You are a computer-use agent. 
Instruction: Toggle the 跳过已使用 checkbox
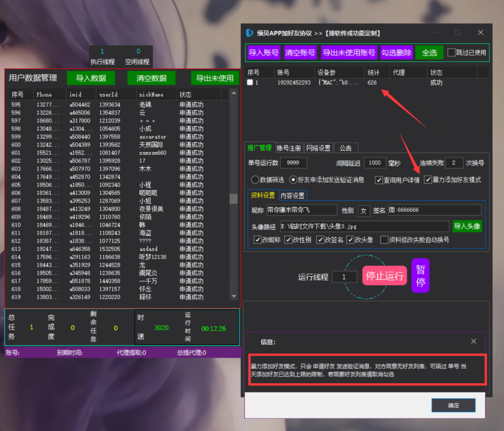pyautogui.click(x=451, y=53)
